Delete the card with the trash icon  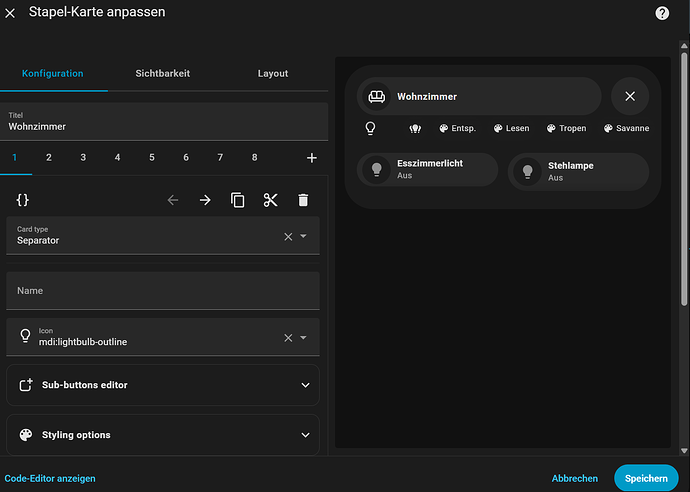coord(303,200)
